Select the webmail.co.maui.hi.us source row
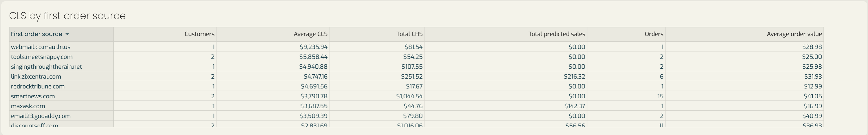Screen dimensions: 868x135 [x=416, y=47]
